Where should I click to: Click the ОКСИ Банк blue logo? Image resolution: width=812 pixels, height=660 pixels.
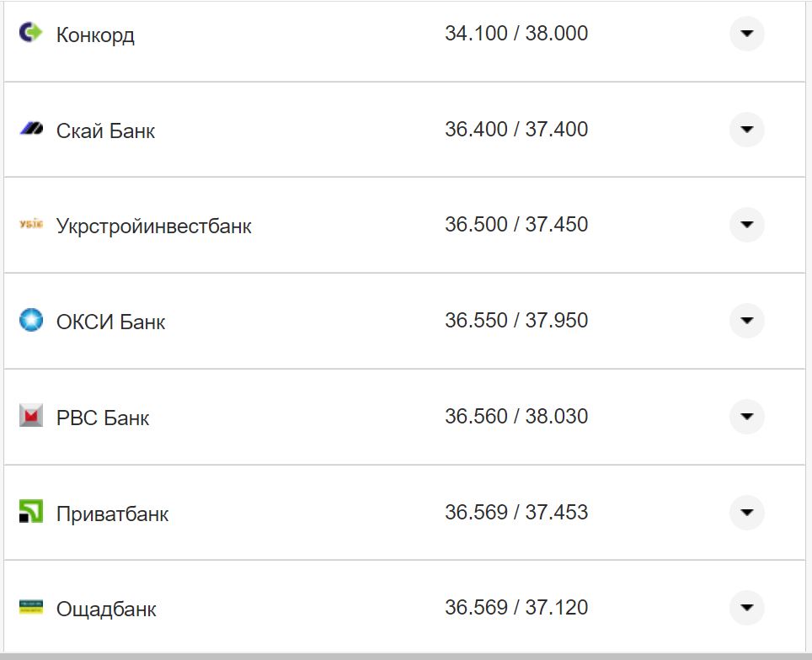tap(30, 321)
